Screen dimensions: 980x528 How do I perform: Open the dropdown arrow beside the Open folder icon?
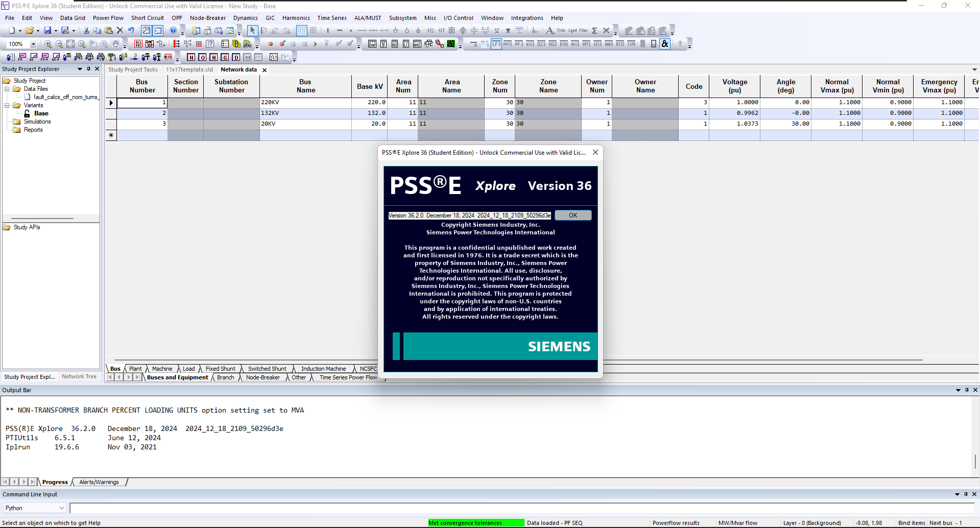coord(38,31)
